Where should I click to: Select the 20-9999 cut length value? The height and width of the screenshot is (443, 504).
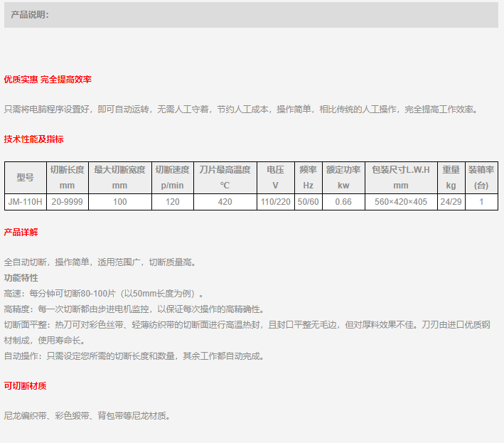[x=67, y=202]
